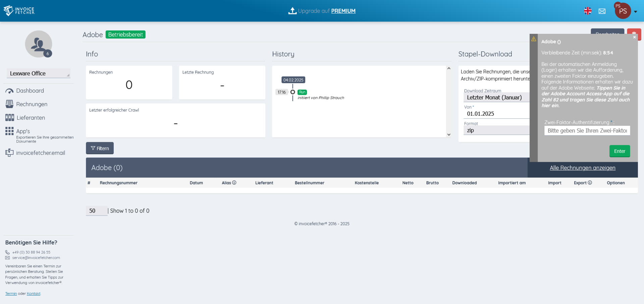Open Lieferanten from the sidebar
Viewport: 644px width, 304px height.
[x=31, y=118]
